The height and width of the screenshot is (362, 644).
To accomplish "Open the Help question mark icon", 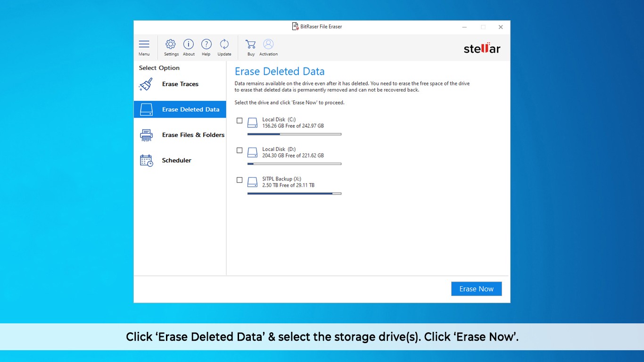I will [x=206, y=44].
